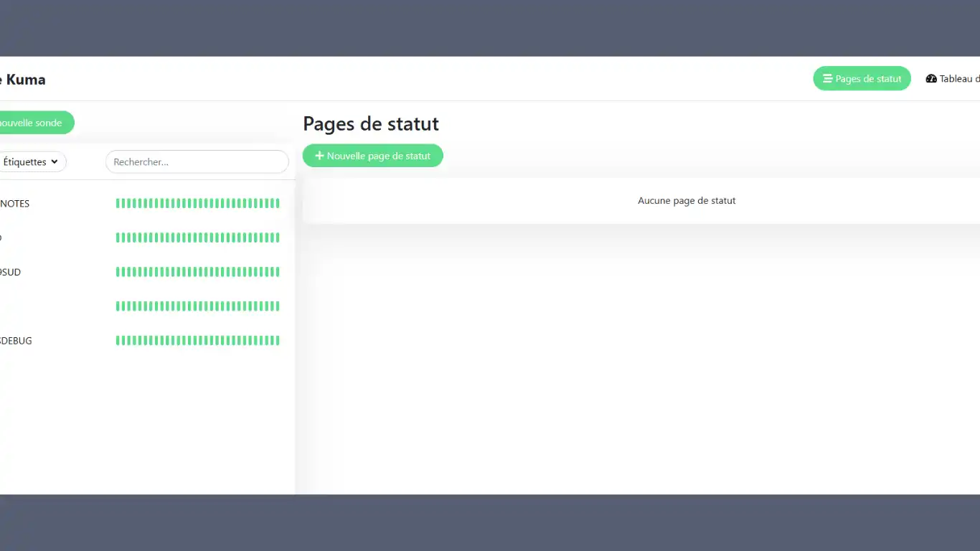Click the Nouvelle sonde button
The image size is (980, 551).
29,122
